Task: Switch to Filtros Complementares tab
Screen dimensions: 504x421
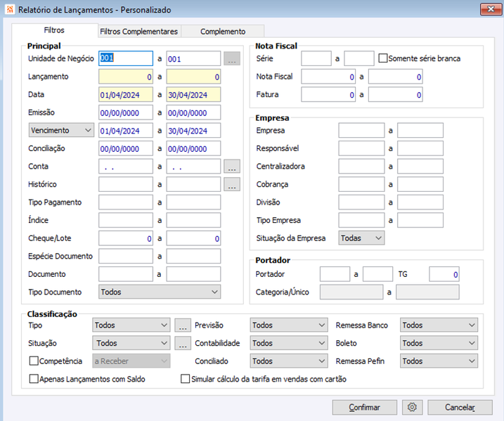Action: pos(139,32)
